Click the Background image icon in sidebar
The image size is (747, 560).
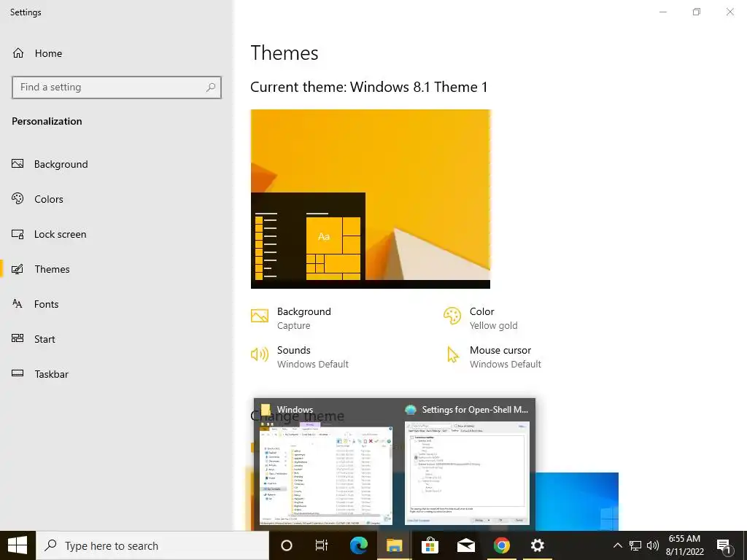pos(18,164)
